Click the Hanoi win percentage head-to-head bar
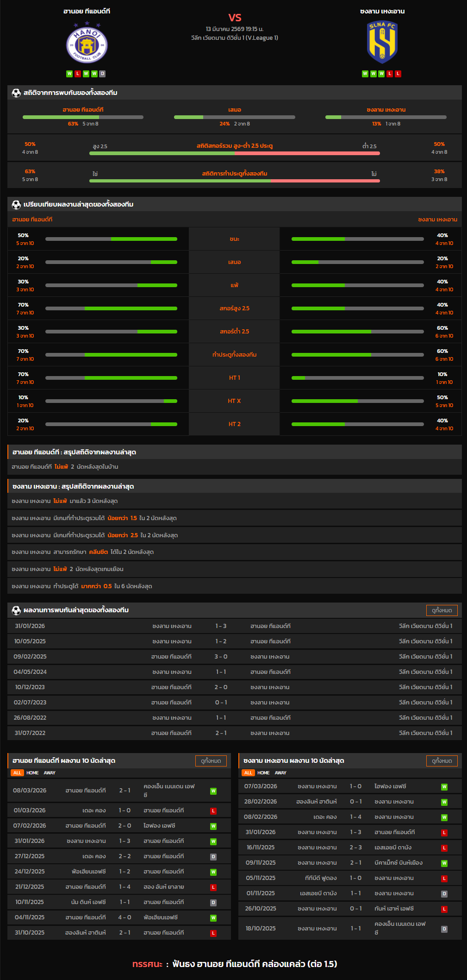The image size is (467, 980). pos(83,117)
